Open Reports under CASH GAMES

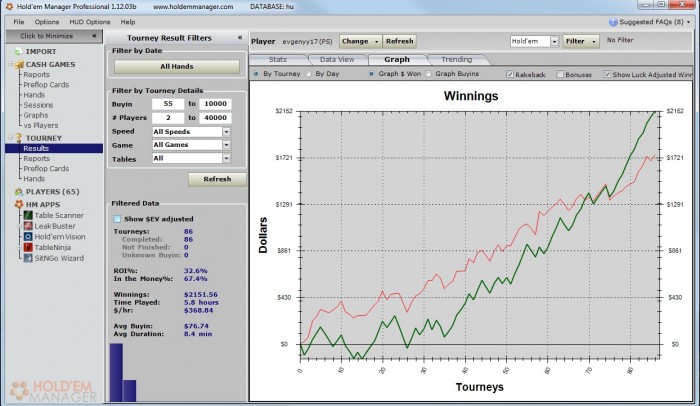tap(37, 75)
